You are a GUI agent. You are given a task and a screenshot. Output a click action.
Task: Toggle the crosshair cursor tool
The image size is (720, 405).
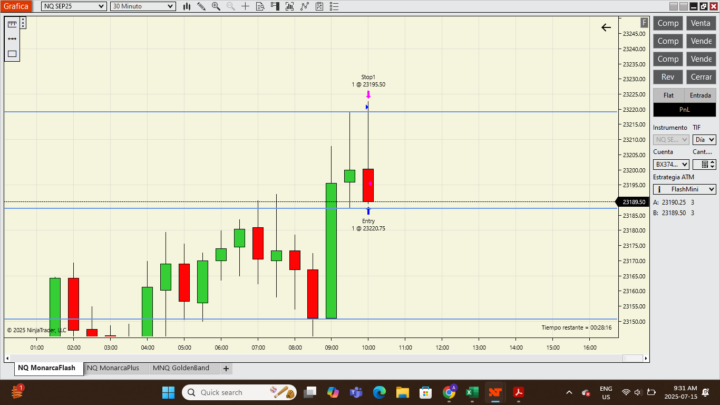(245, 6)
